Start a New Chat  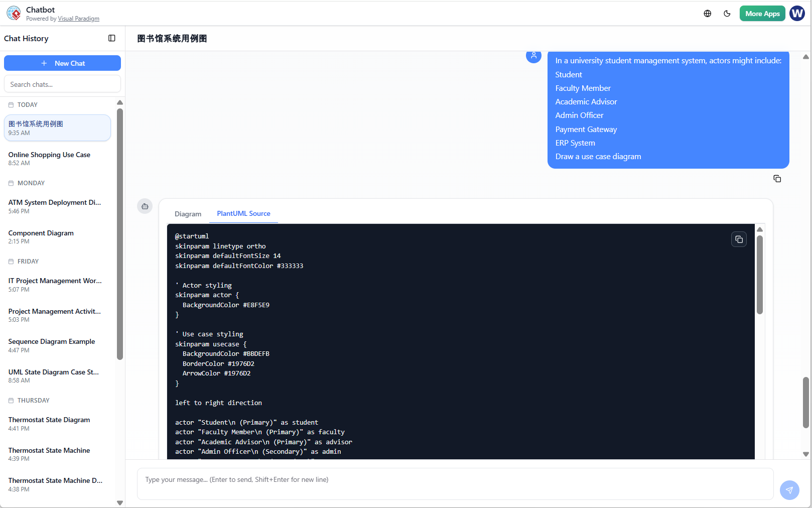click(x=62, y=63)
